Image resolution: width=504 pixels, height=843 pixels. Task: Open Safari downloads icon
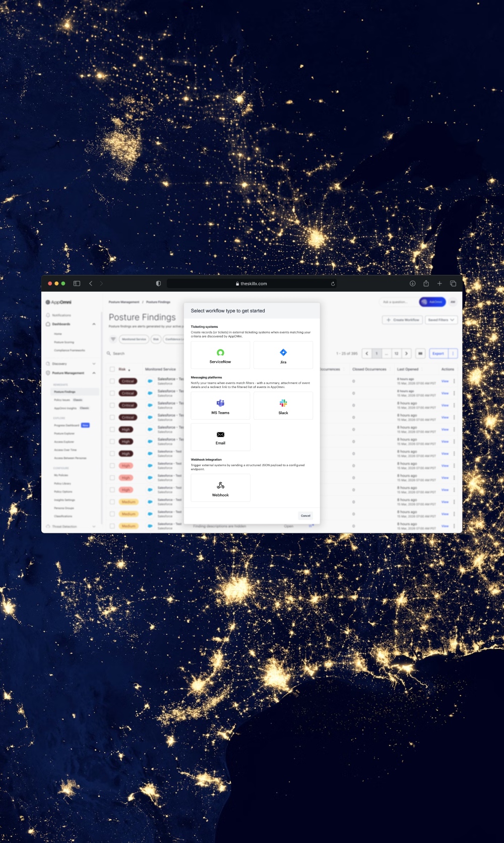(412, 284)
